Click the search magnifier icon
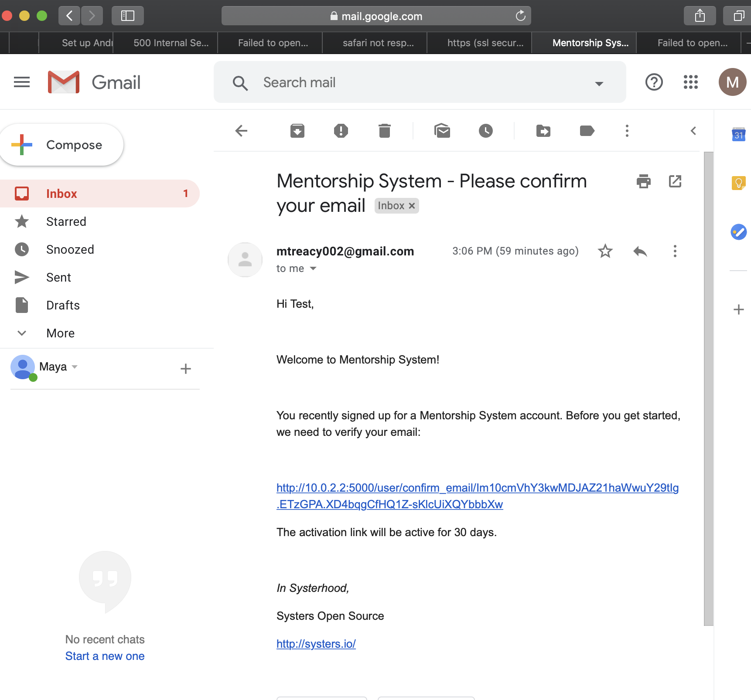This screenshot has height=700, width=751. 240,83
